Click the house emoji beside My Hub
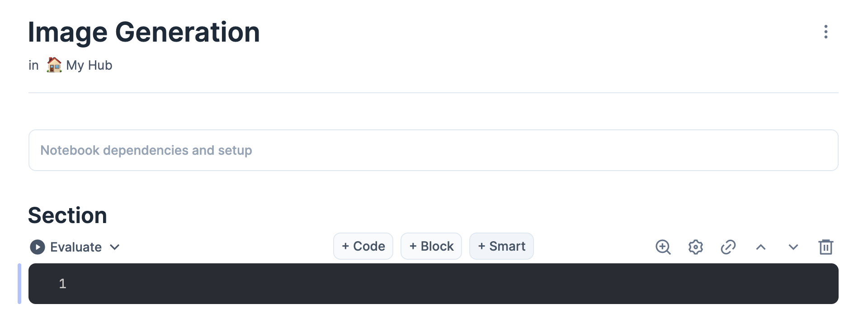The width and height of the screenshot is (868, 333). 54,65
